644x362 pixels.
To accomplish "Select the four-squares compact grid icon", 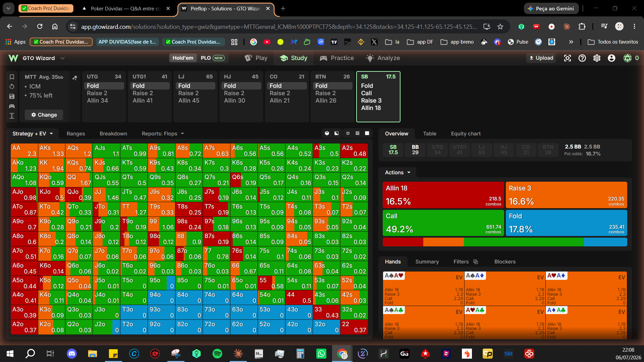I will (x=348, y=133).
